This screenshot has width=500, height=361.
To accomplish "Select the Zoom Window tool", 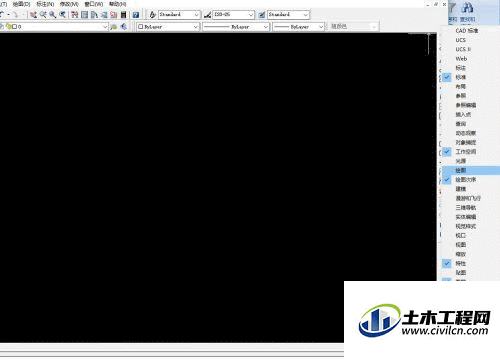I will point(53,15).
